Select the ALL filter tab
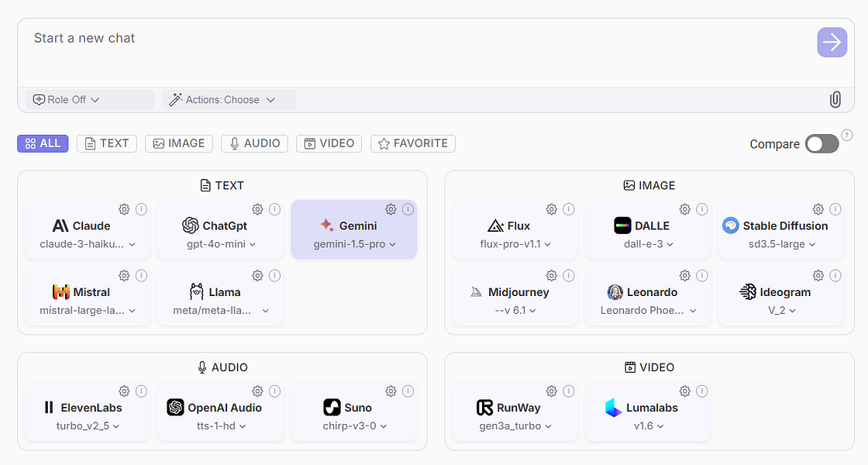868x465 pixels. coord(43,143)
